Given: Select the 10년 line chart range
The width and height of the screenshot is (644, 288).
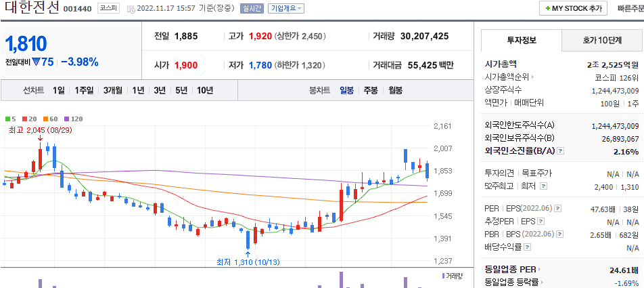Looking at the screenshot, I should pos(205,91).
